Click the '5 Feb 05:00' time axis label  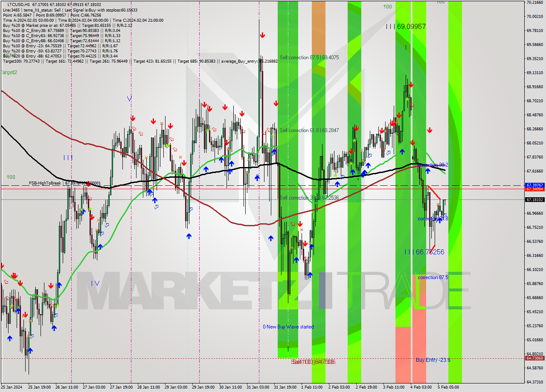(448, 387)
